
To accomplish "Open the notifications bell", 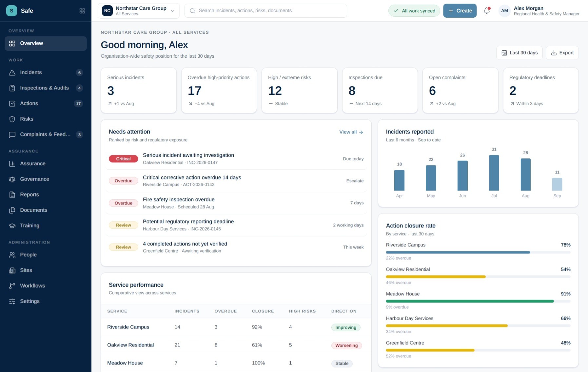I will pos(487,10).
